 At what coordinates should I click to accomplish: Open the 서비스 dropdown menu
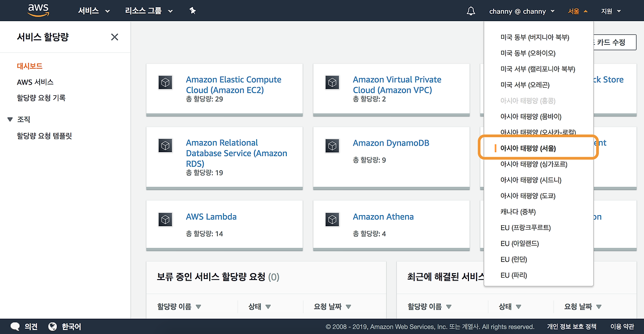(x=94, y=11)
